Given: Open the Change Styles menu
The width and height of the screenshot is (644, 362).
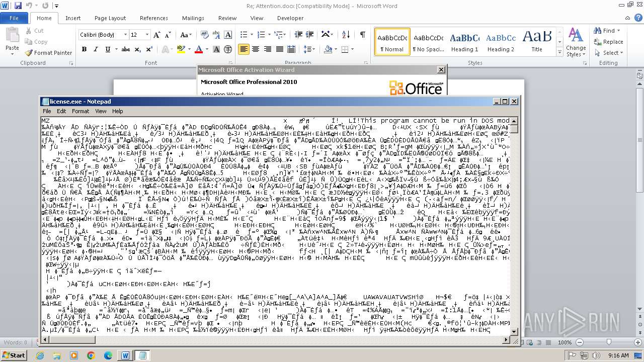Looking at the screenshot, I should tap(576, 43).
